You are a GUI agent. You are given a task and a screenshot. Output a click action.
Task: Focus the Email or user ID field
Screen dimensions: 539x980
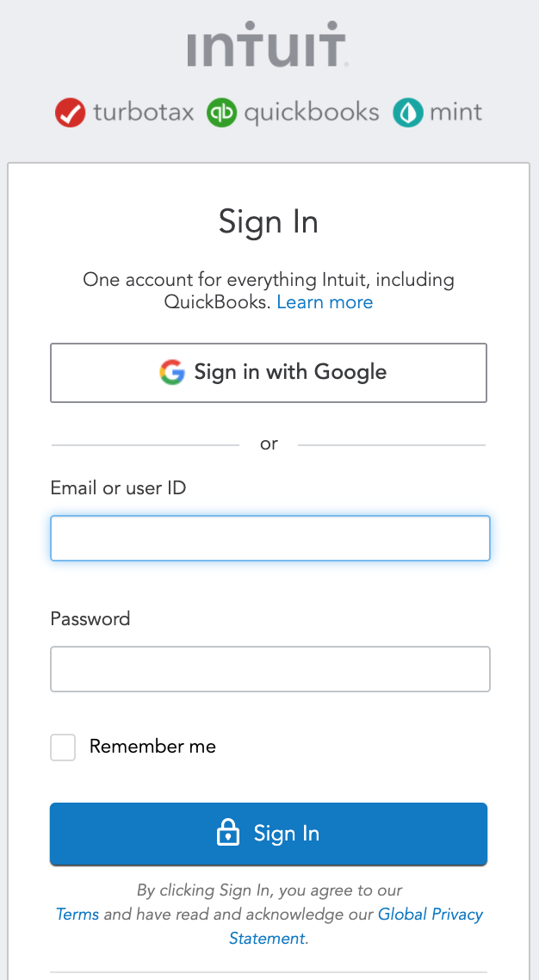270,538
